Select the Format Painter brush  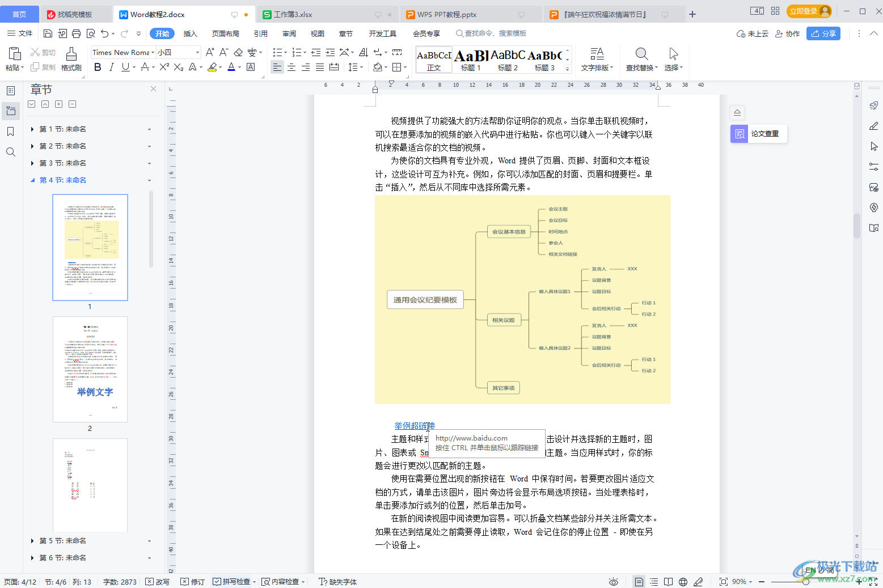coord(71,60)
